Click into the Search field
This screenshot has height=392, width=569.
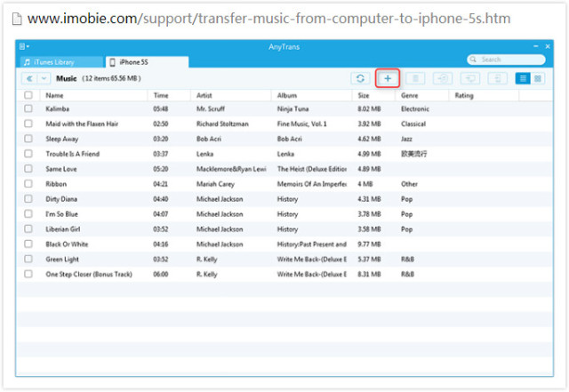pos(507,60)
